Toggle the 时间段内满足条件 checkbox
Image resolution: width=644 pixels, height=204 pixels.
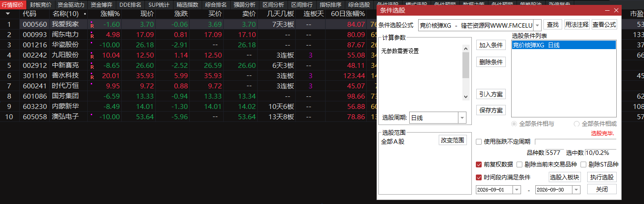[x=479, y=177]
